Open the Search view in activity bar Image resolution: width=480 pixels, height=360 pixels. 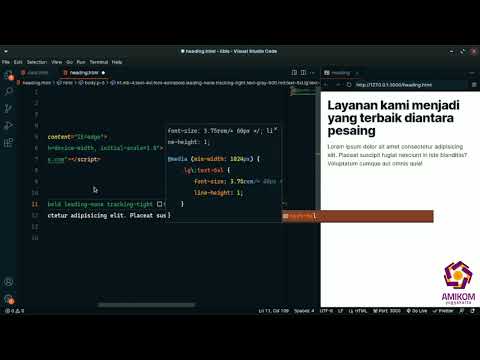point(9,91)
